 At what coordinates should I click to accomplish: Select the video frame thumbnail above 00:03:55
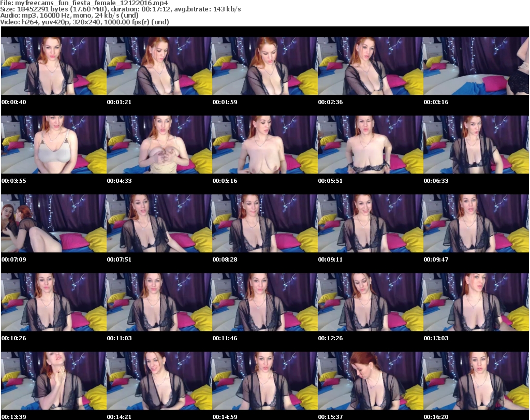pyautogui.click(x=54, y=144)
